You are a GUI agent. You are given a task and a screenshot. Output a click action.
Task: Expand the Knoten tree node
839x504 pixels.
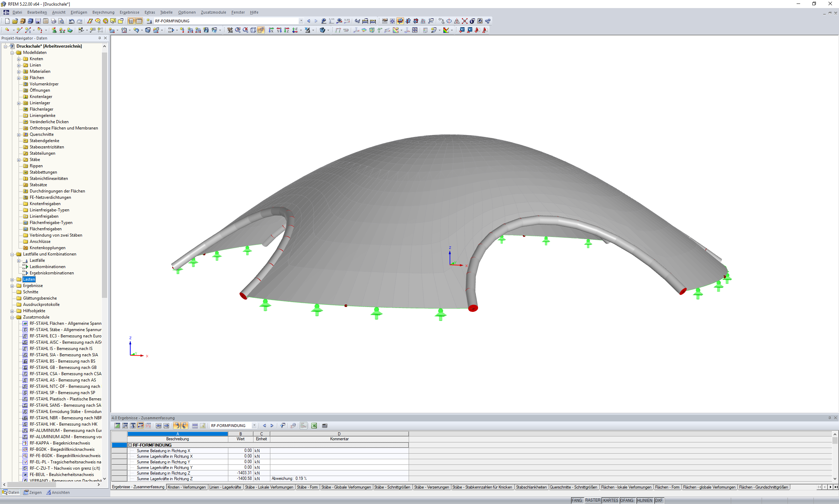coord(19,59)
